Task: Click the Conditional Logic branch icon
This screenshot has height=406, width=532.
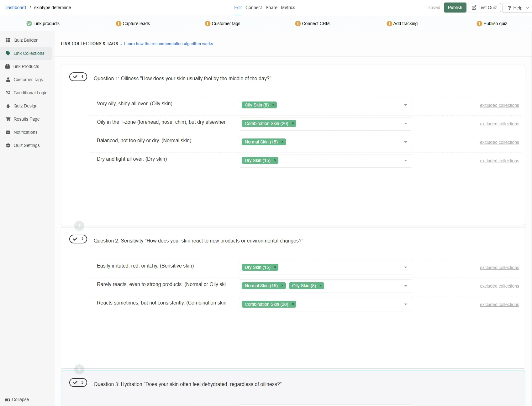Action: point(8,93)
